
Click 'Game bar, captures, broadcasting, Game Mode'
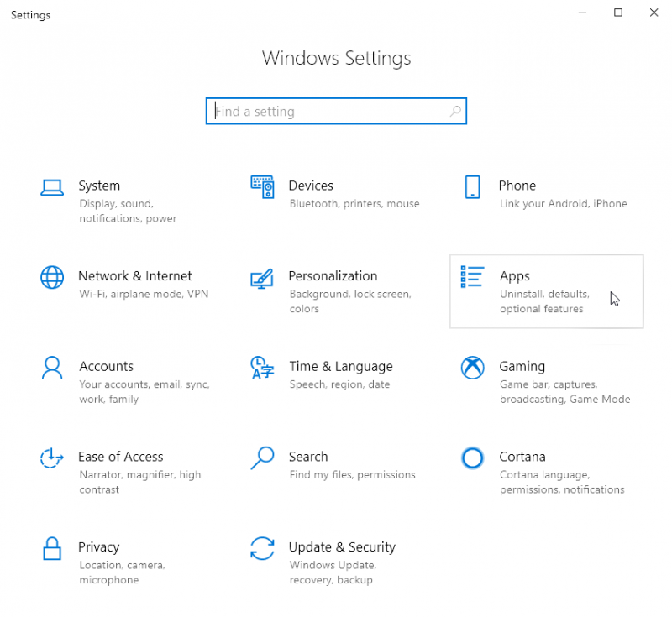point(564,392)
